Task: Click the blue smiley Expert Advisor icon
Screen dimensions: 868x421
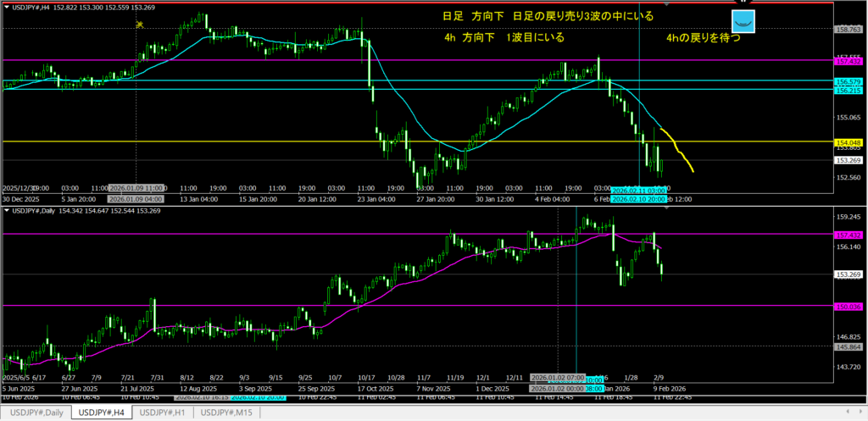Action: [x=743, y=23]
